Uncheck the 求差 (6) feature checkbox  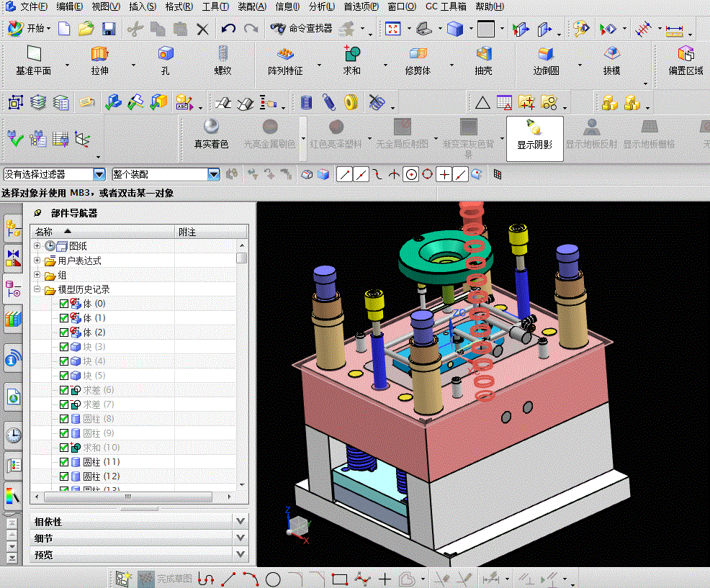[x=64, y=390]
